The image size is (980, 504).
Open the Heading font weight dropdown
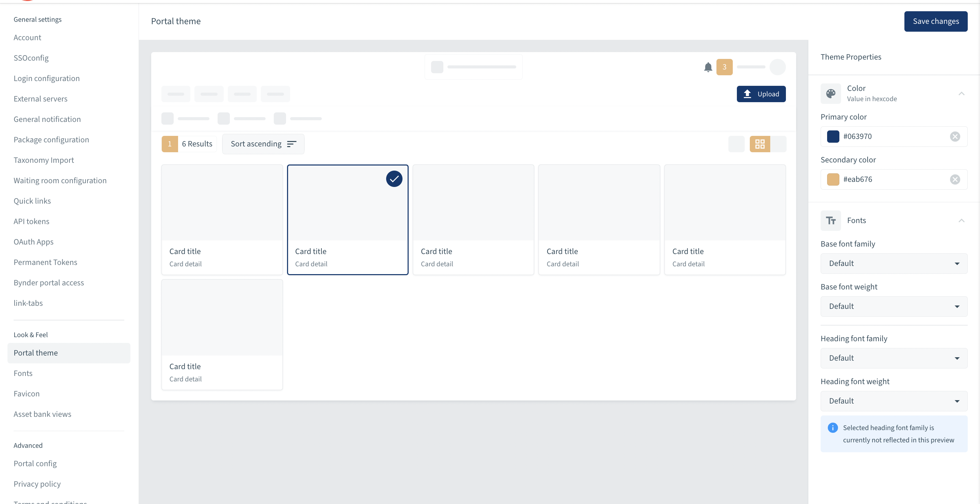coord(893,400)
